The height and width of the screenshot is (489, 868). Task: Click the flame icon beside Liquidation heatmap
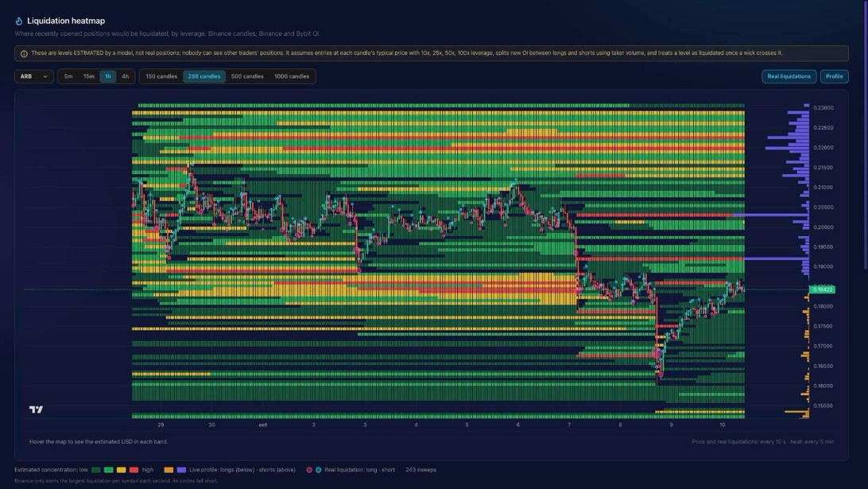[x=19, y=21]
